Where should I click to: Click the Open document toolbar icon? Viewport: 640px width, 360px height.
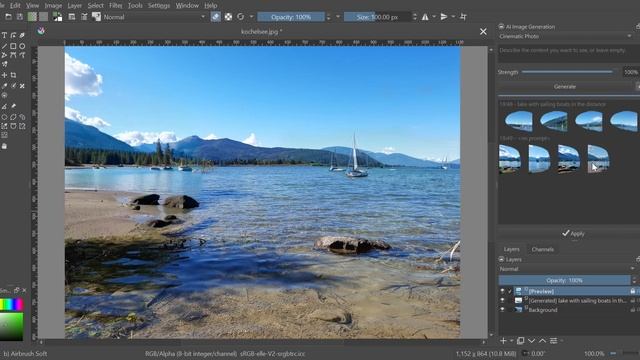[9, 17]
